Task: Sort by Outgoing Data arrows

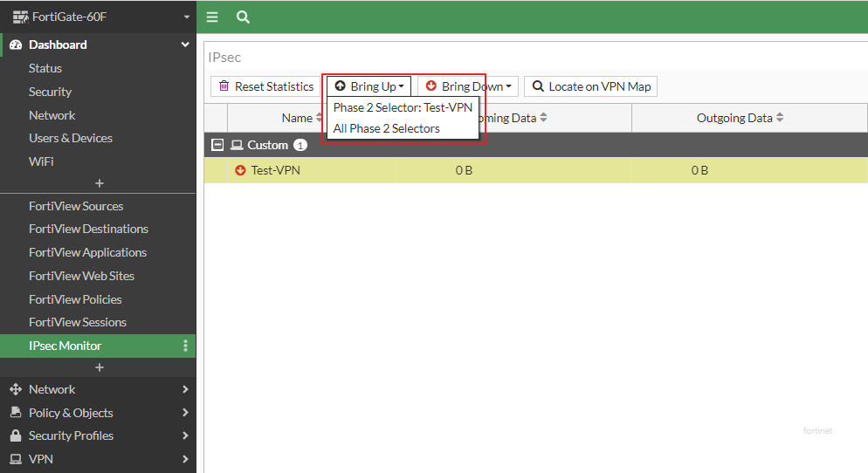Action: click(x=780, y=117)
